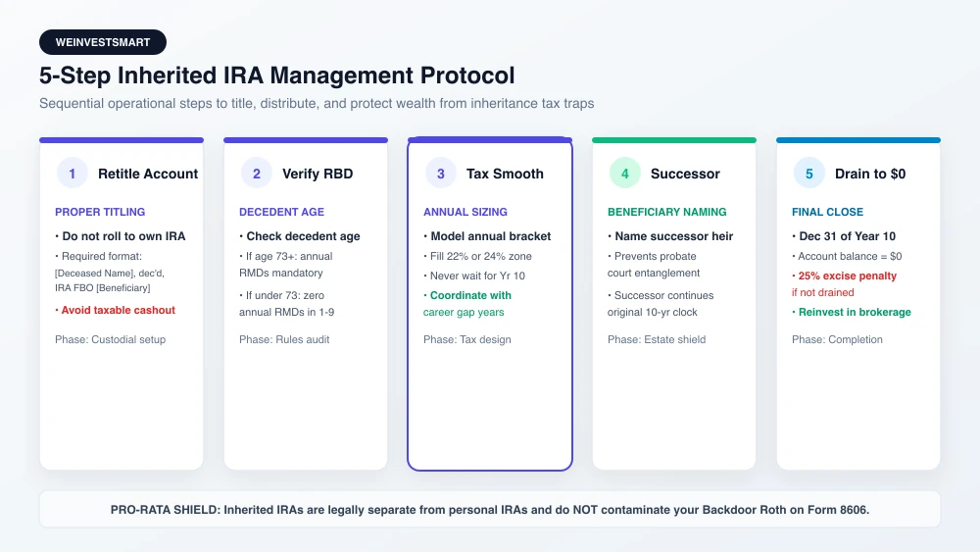Click the step 5 number circle
The height and width of the screenshot is (552, 980).
(808, 174)
